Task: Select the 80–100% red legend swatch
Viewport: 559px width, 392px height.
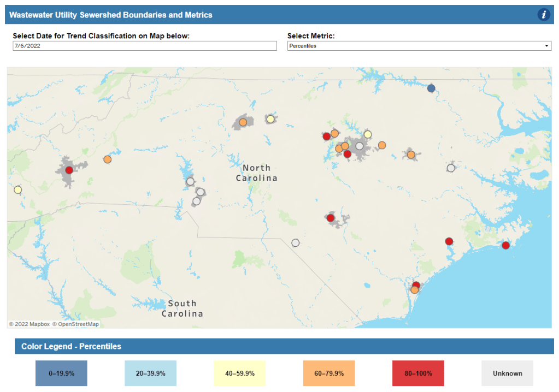Action: click(x=417, y=373)
